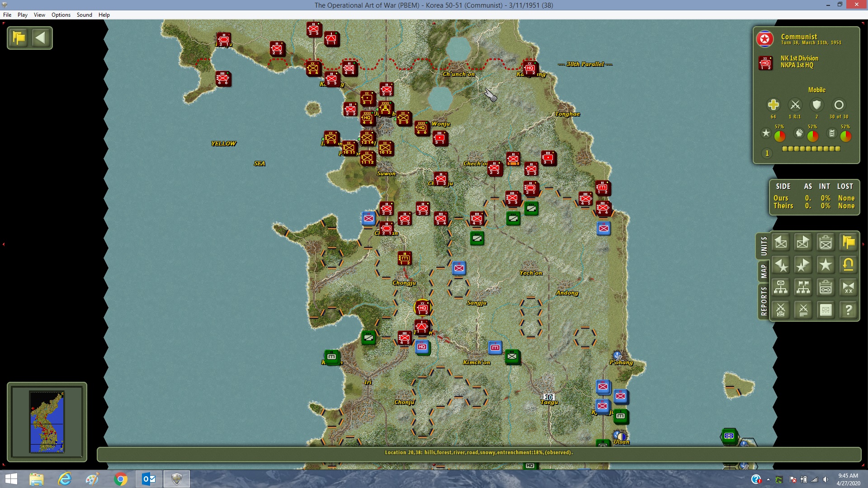Click the volume speaker tray icon

(x=826, y=479)
